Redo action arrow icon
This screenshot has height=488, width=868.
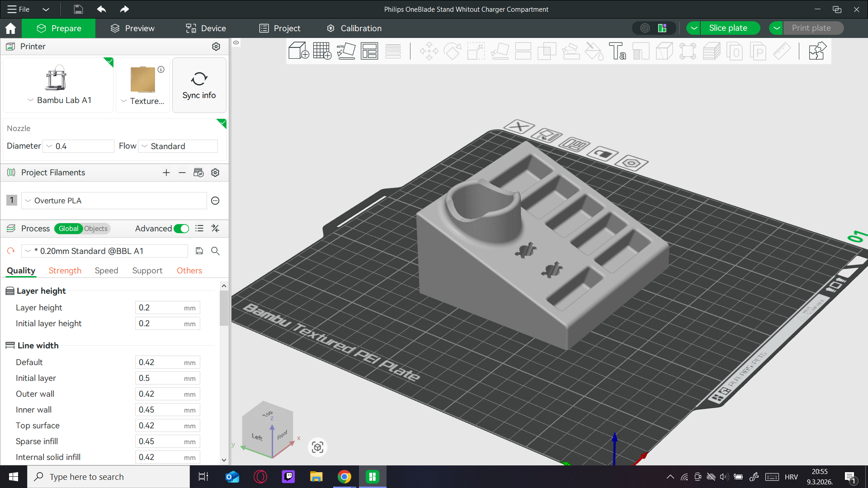pos(124,9)
